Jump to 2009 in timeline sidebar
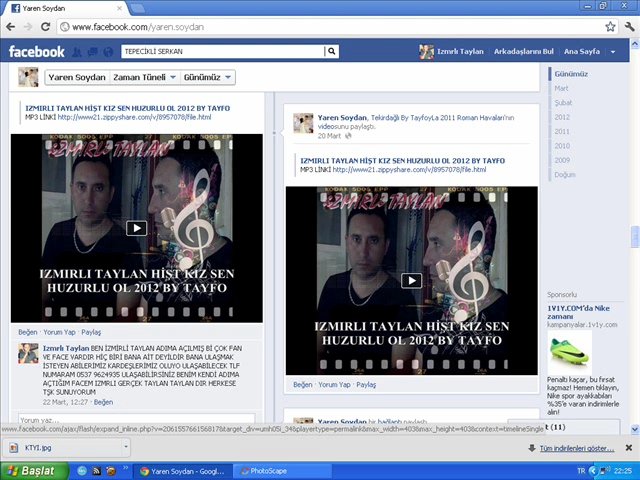Image resolution: width=640 pixels, height=480 pixels. click(x=562, y=160)
